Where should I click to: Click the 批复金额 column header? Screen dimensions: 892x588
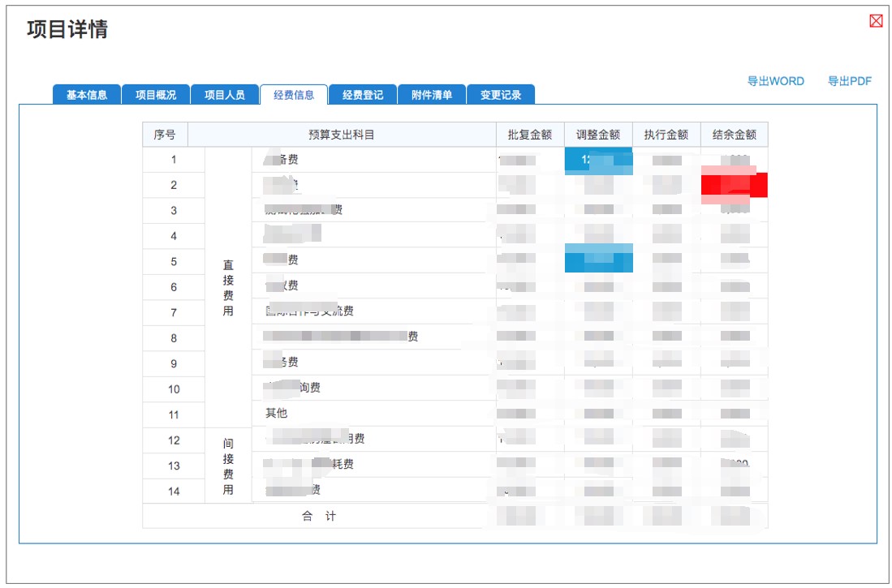530,135
